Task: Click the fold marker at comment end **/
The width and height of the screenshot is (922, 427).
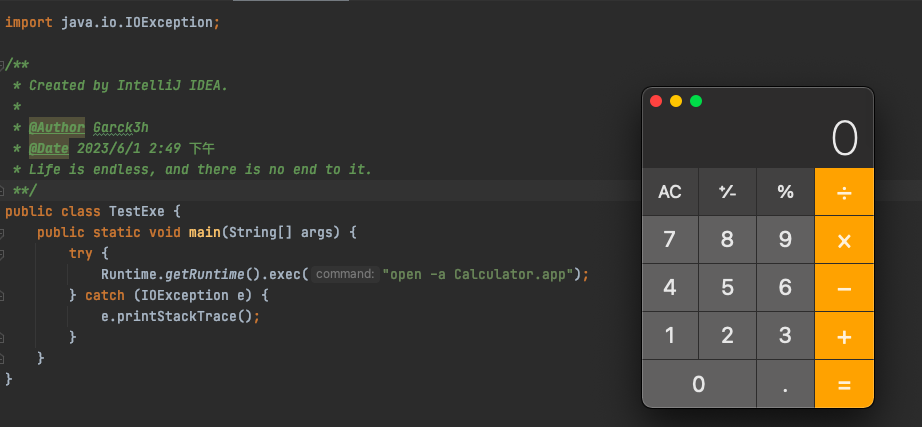Action: tap(2, 191)
